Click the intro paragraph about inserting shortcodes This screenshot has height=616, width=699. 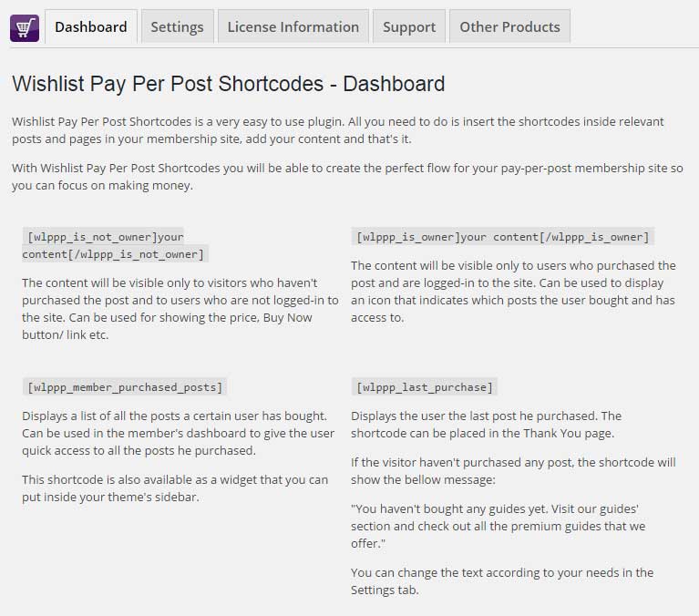(x=338, y=130)
